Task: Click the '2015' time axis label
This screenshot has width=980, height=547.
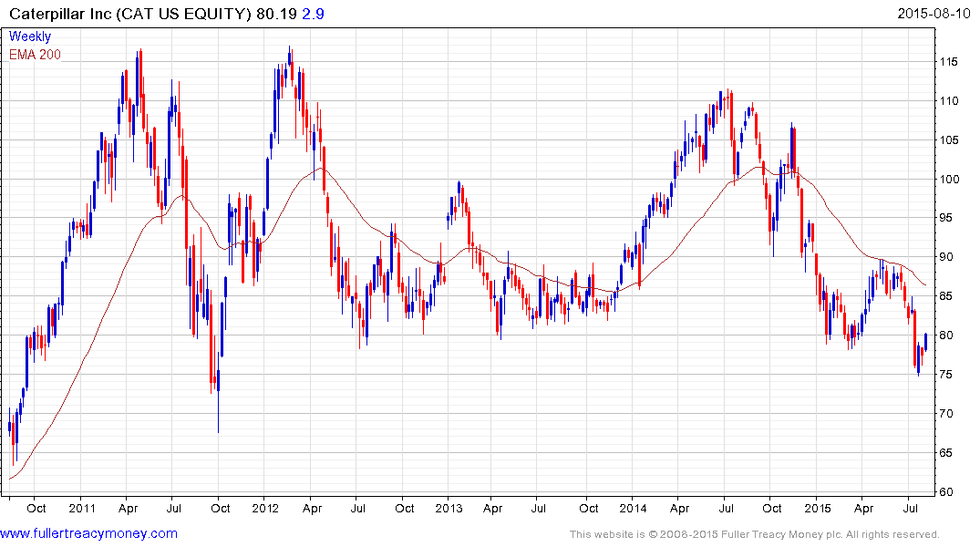Action: coord(817,508)
